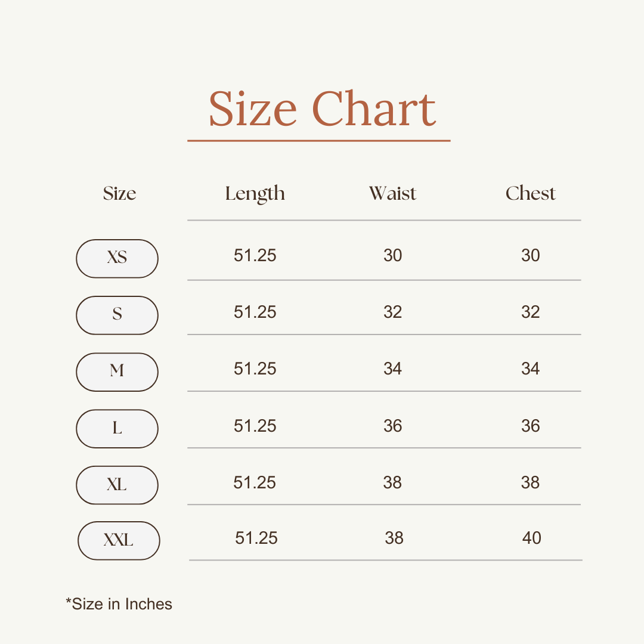644x644 pixels.
Task: Click the XS size pill
Action: point(117,258)
